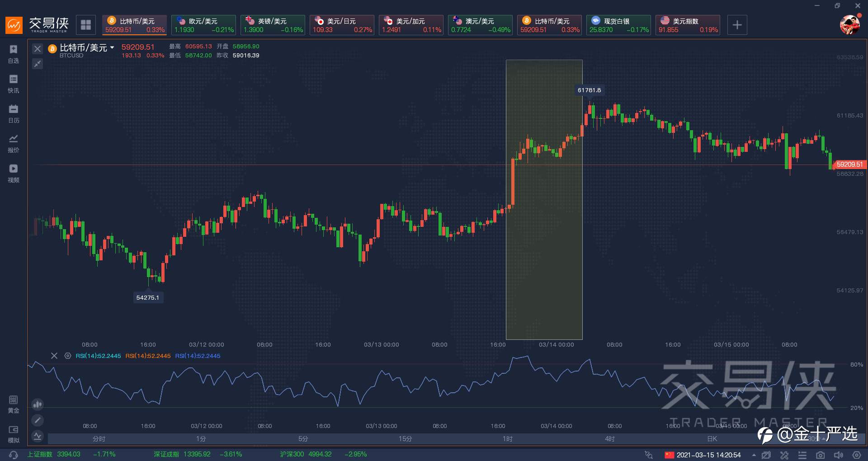Image resolution: width=868 pixels, height=461 pixels.
Task: Click the 交易侠 Trader Master logo
Action: click(37, 25)
